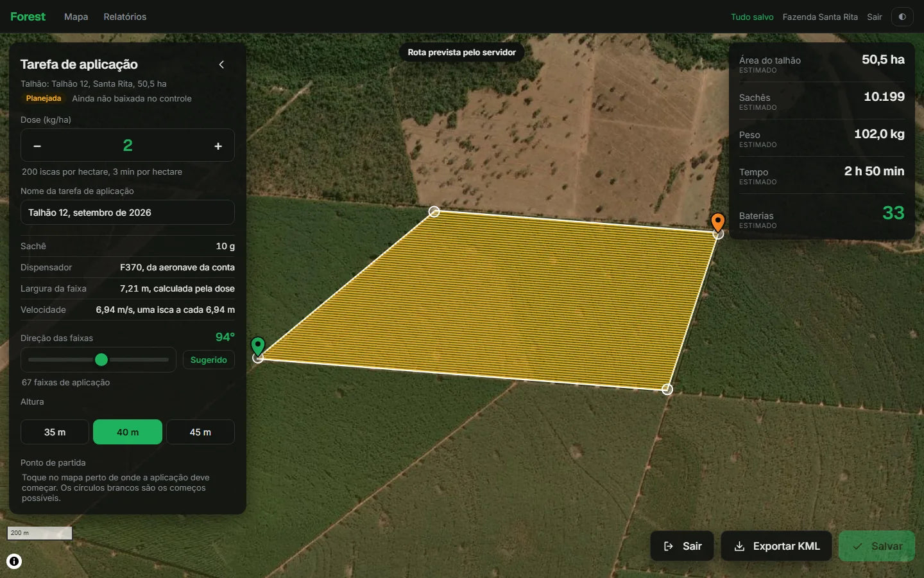Open the Mapa menu item

[76, 17]
